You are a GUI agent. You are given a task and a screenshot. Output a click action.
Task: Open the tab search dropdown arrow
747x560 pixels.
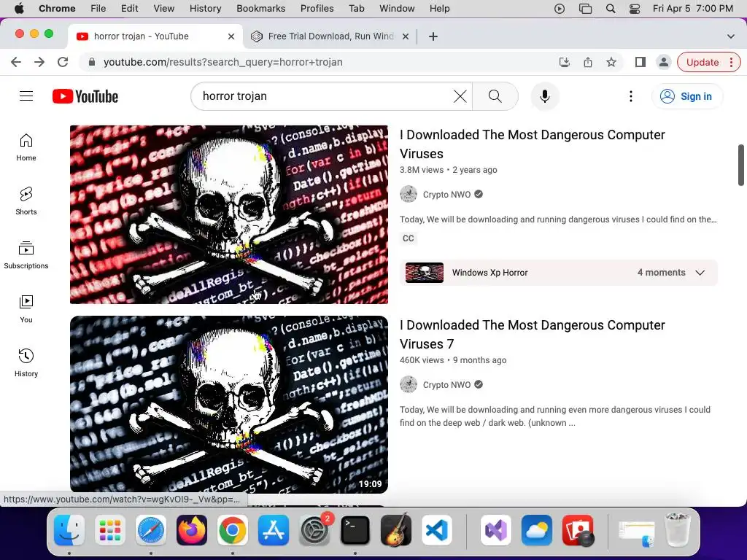pos(730,36)
